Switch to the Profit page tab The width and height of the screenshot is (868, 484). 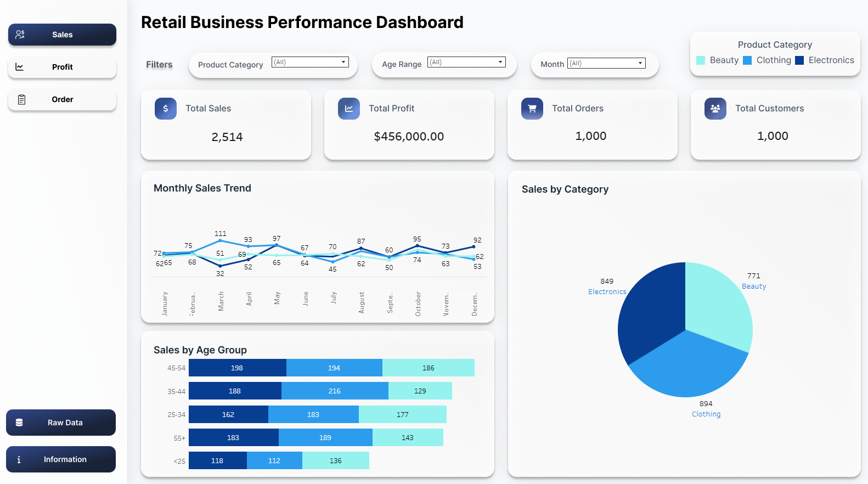tap(62, 67)
